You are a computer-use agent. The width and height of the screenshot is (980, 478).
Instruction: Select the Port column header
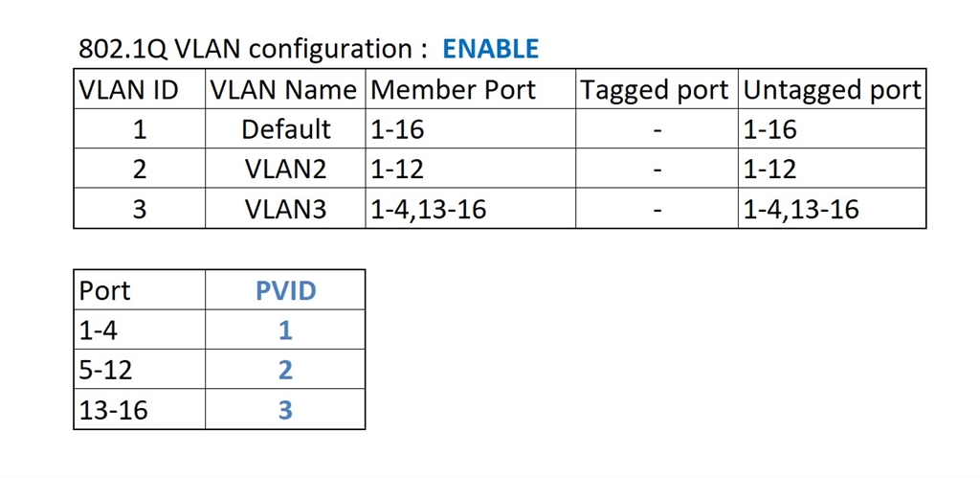coord(105,290)
